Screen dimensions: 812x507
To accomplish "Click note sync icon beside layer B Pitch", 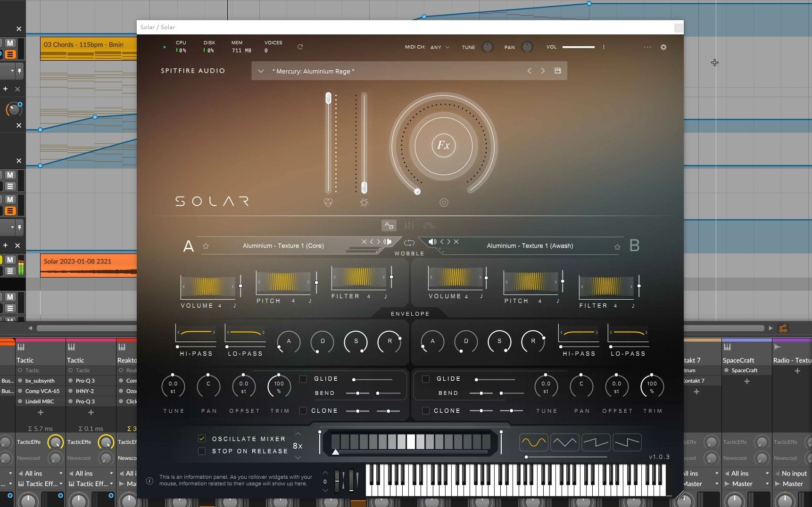I will click(558, 301).
